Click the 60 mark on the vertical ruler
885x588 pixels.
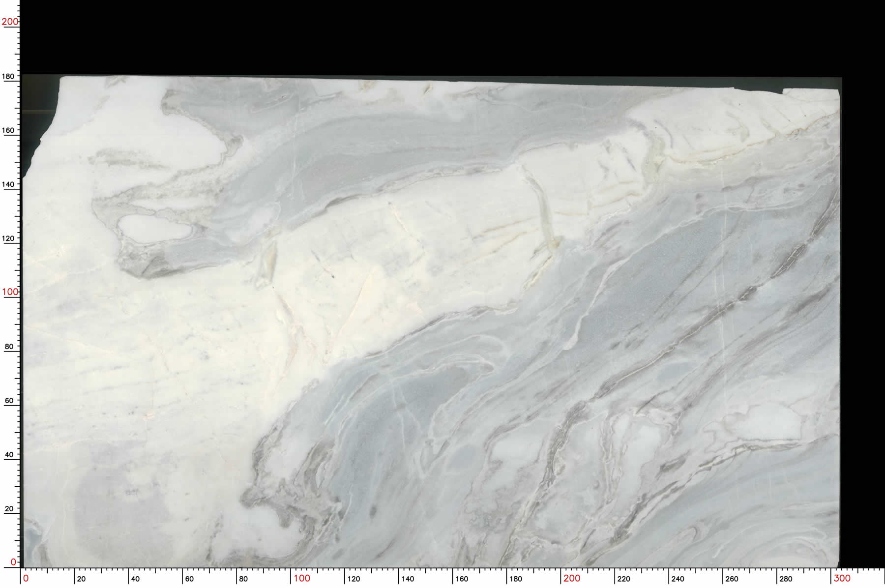[x=9, y=401]
